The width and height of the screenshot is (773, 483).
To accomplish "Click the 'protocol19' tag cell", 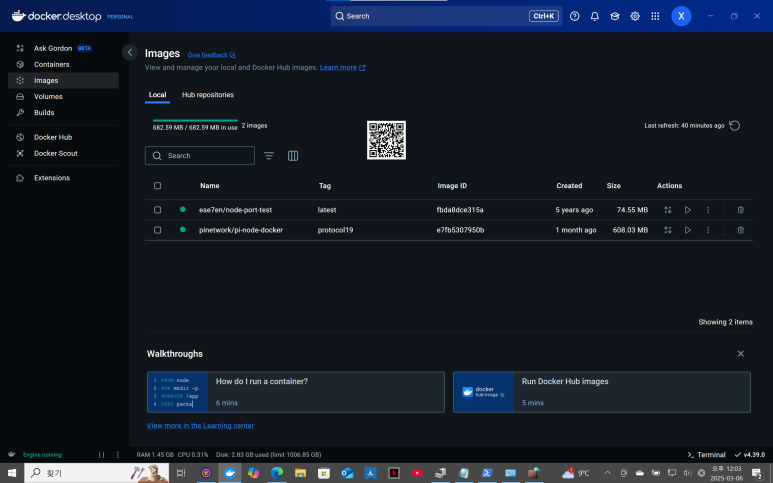I will click(335, 230).
